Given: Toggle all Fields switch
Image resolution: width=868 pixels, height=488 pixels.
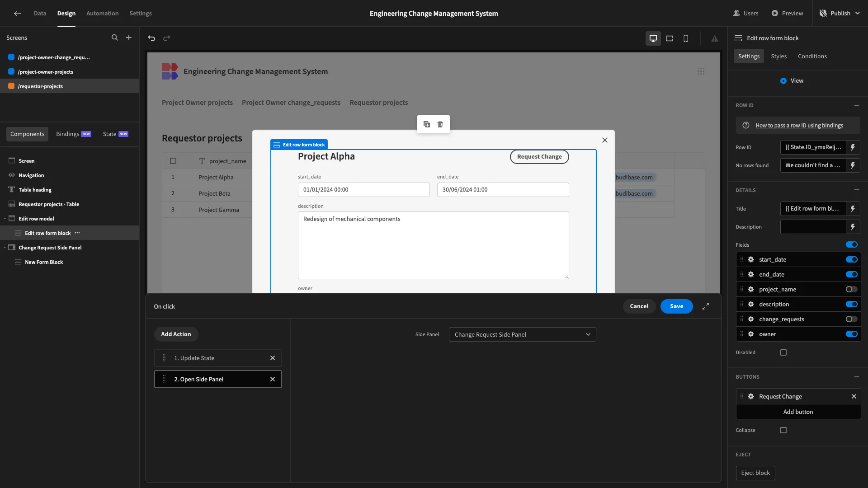Looking at the screenshot, I should tap(852, 245).
